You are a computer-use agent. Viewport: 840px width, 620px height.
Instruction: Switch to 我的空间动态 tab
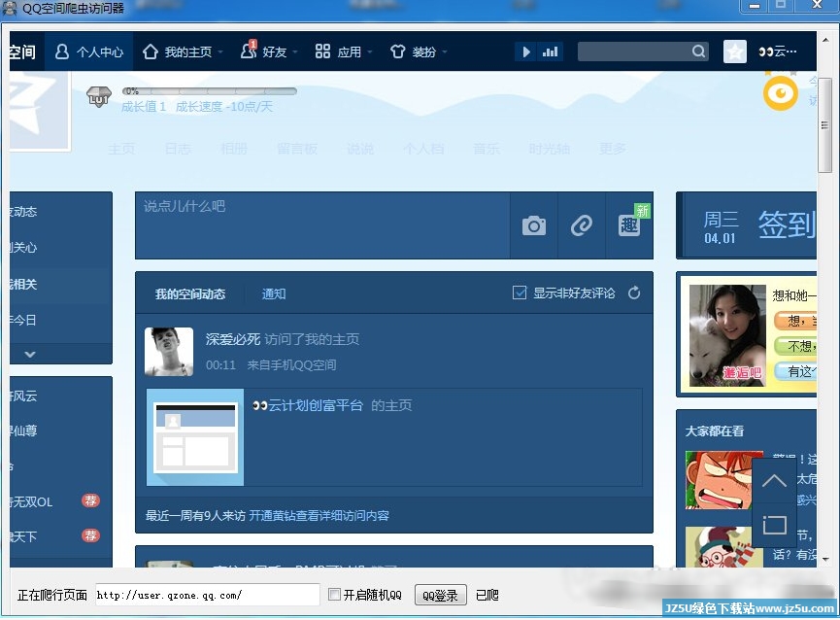190,293
